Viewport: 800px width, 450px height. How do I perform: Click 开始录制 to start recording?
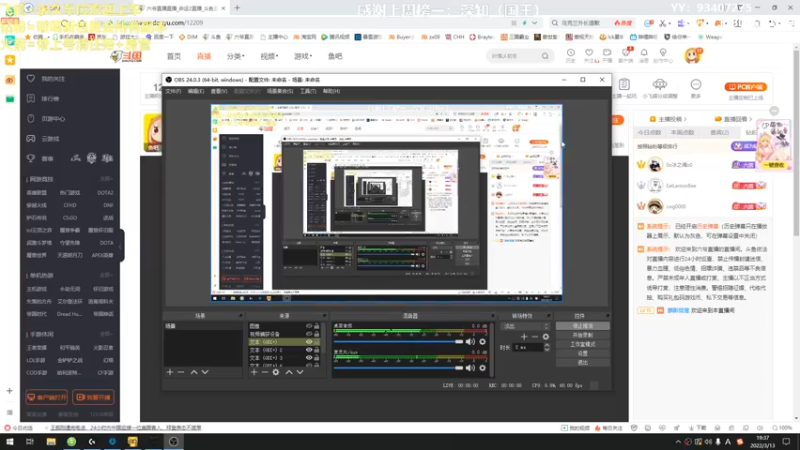click(x=582, y=335)
